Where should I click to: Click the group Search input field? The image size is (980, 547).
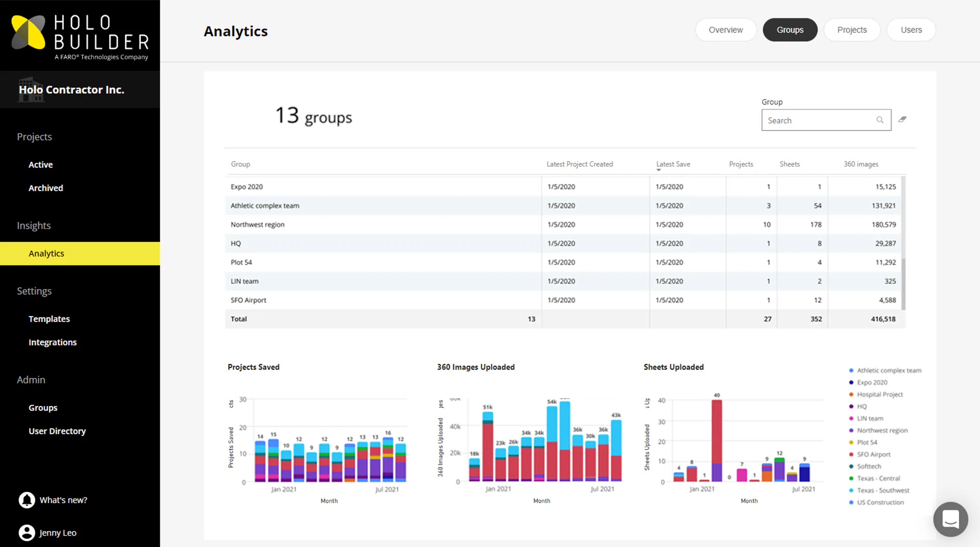pyautogui.click(x=826, y=120)
